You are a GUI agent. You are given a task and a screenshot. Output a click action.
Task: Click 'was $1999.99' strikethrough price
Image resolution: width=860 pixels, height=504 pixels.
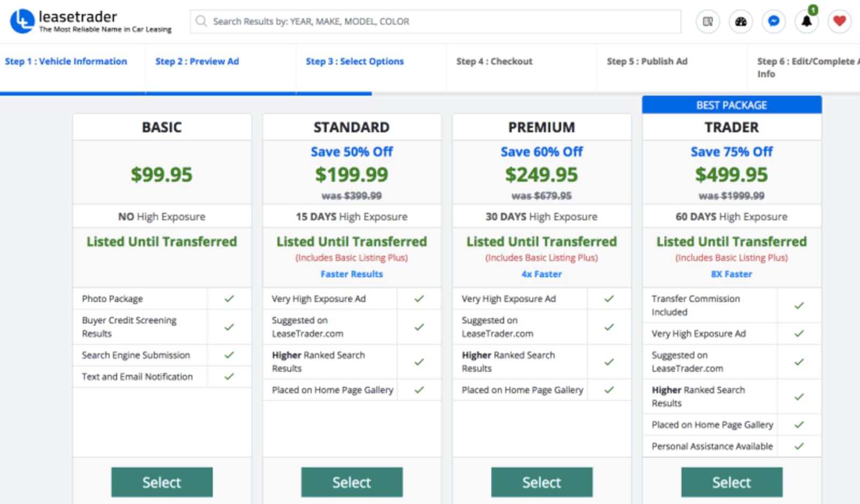pos(732,196)
